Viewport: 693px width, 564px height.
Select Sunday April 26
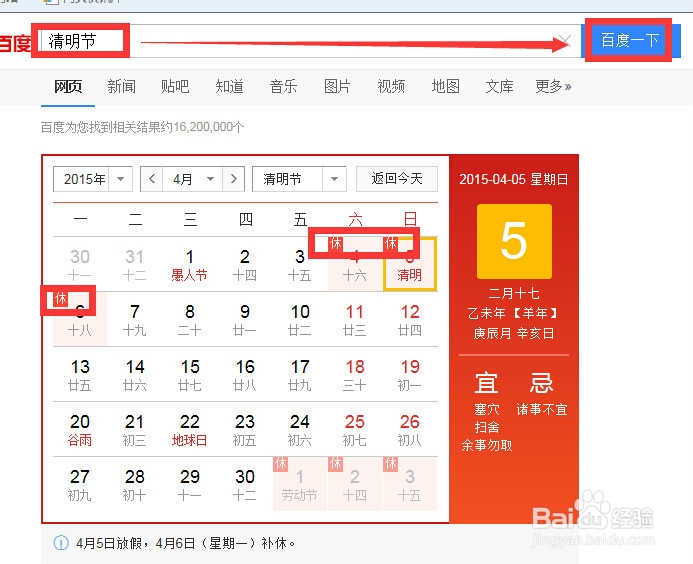[x=410, y=430]
